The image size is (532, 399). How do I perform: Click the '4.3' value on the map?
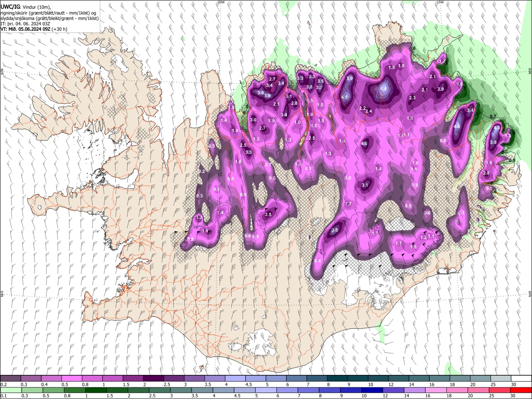(496, 128)
